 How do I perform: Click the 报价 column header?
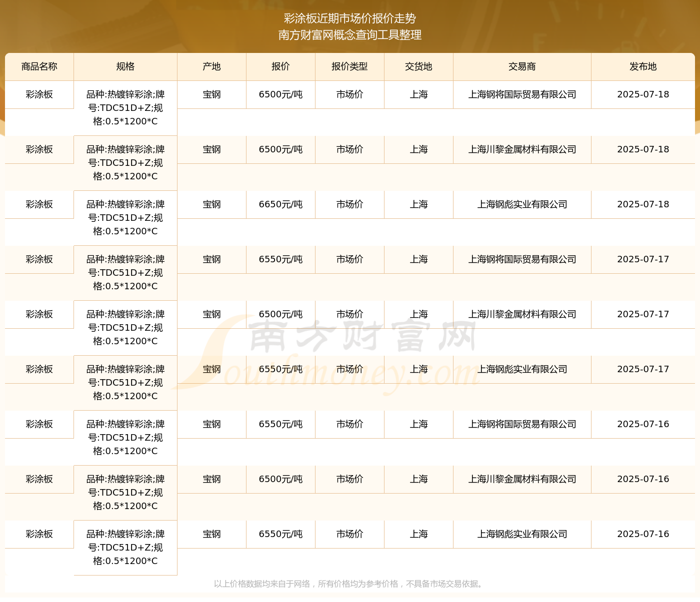[x=281, y=66]
